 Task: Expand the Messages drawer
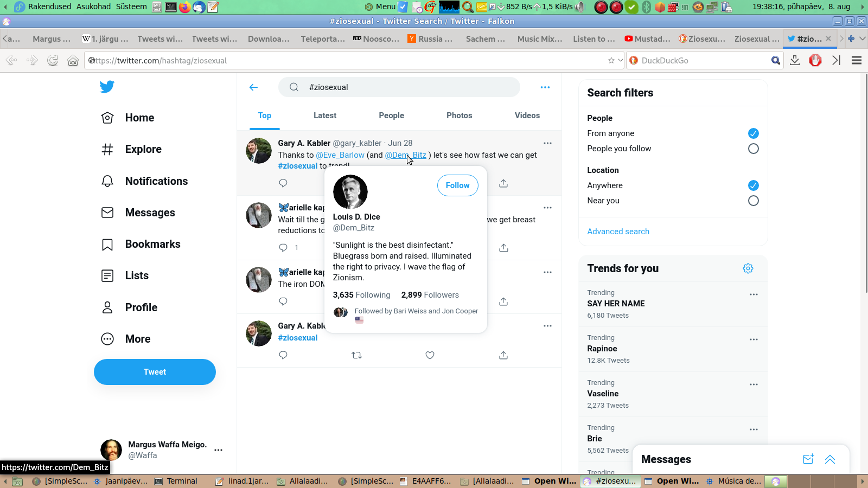coord(830,459)
